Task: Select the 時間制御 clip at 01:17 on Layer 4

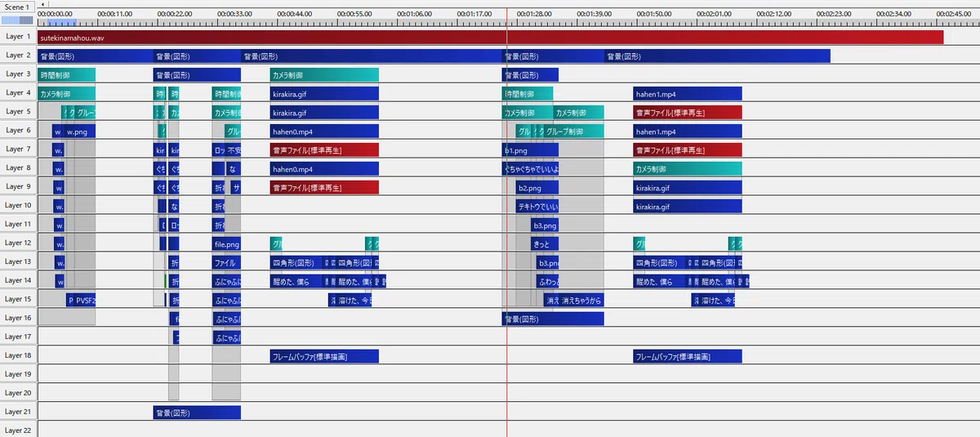Action: (x=528, y=94)
